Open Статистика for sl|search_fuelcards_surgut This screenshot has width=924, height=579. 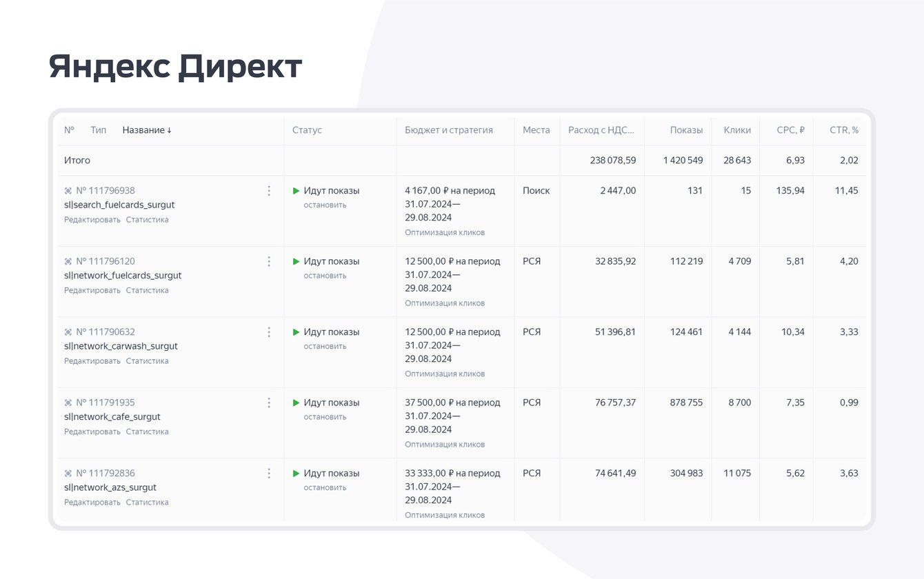point(147,220)
